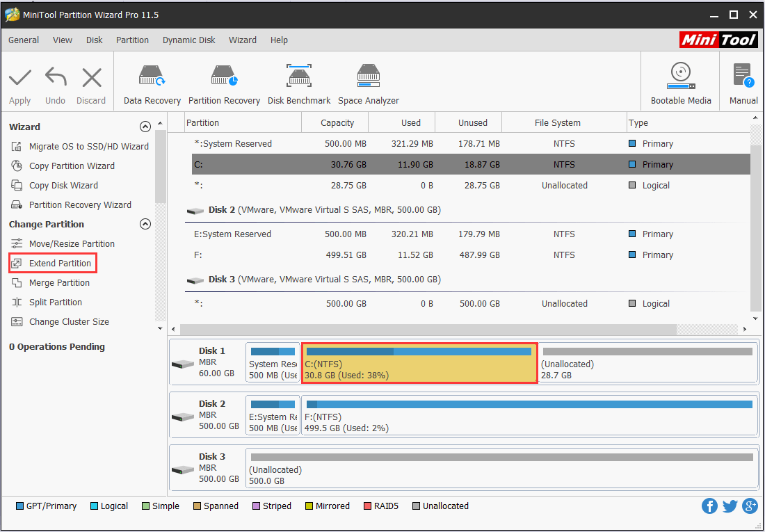
Task: Collapse the Wizard section
Action: pos(145,127)
